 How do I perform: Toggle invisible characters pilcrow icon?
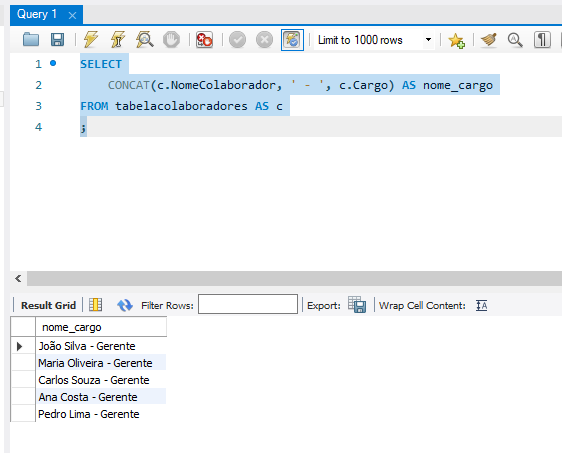point(542,40)
